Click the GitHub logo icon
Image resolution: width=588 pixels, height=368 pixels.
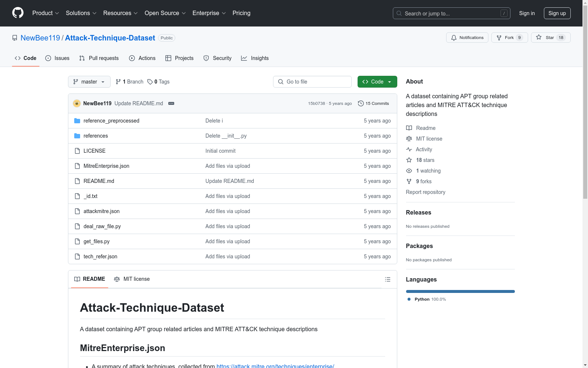(x=18, y=13)
